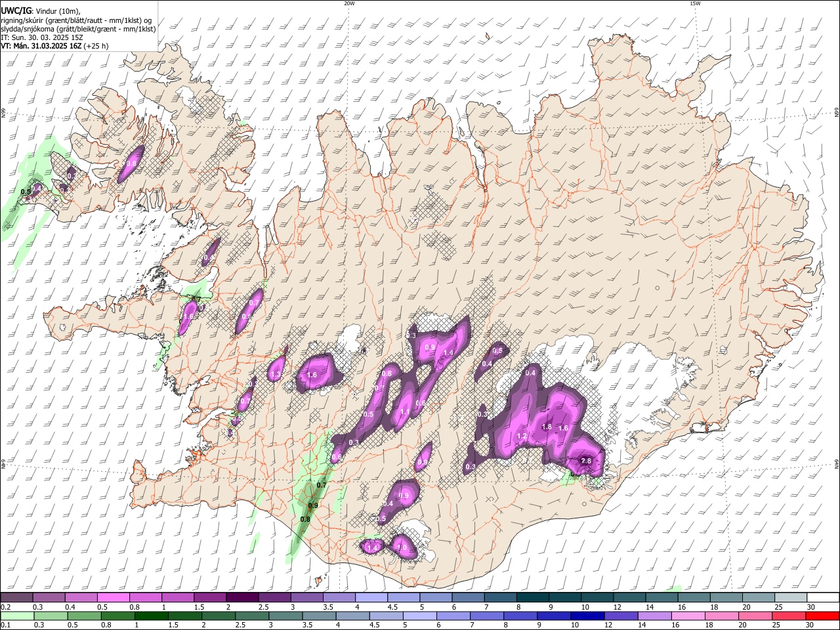Click top legend swatch between 4 and 4.5

point(370,597)
